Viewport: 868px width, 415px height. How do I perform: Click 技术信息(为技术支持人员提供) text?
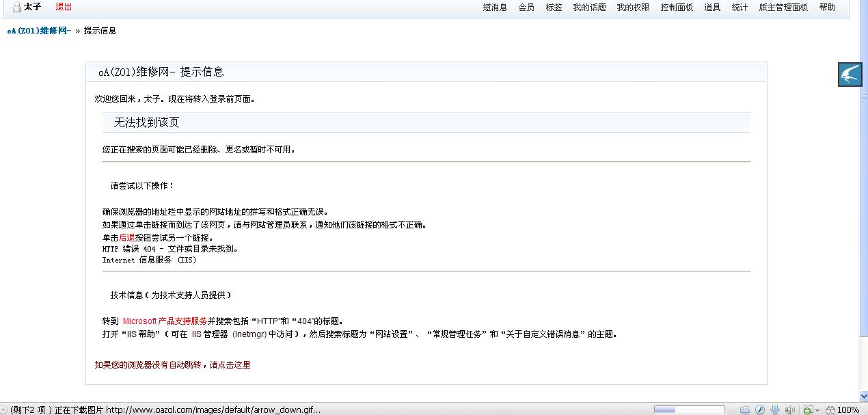click(x=171, y=295)
